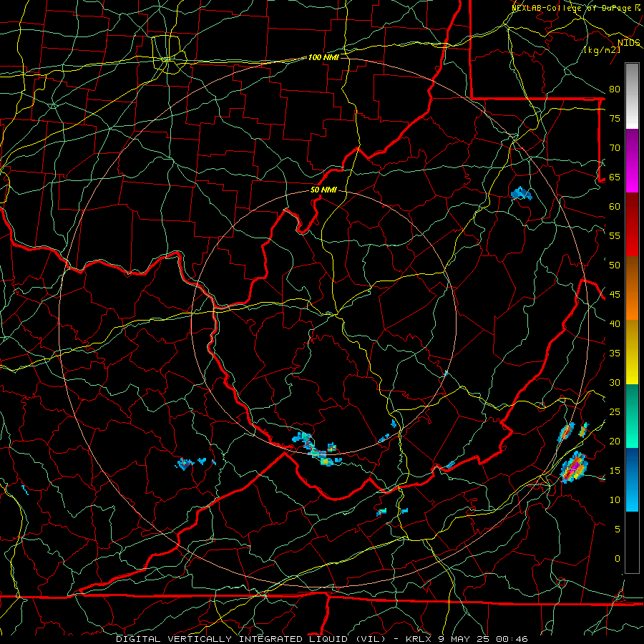This screenshot has height=644, width=644.
Task: Click the magenta-core storm cell on the map
Action: [575, 467]
